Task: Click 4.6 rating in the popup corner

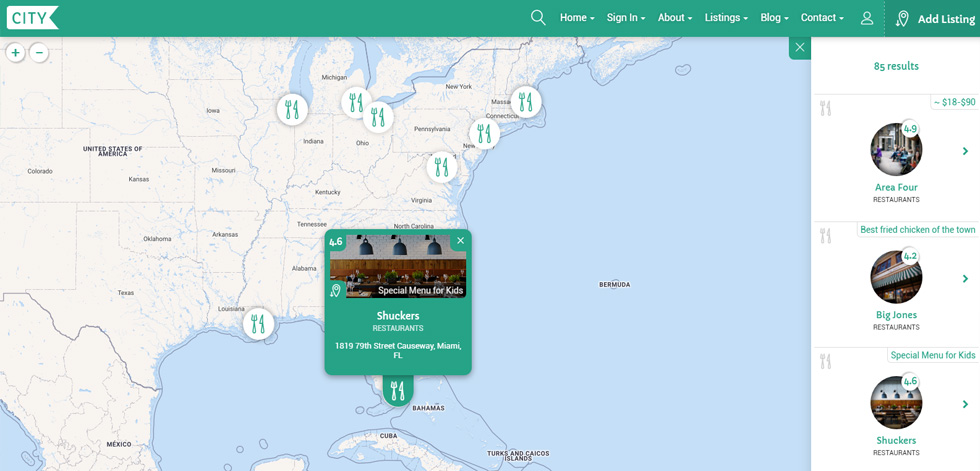Action: click(x=336, y=242)
